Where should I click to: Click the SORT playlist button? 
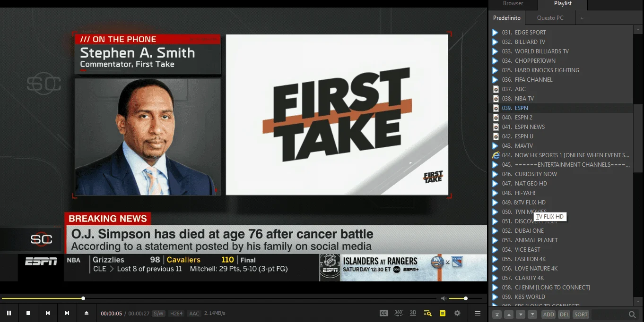pos(581,314)
